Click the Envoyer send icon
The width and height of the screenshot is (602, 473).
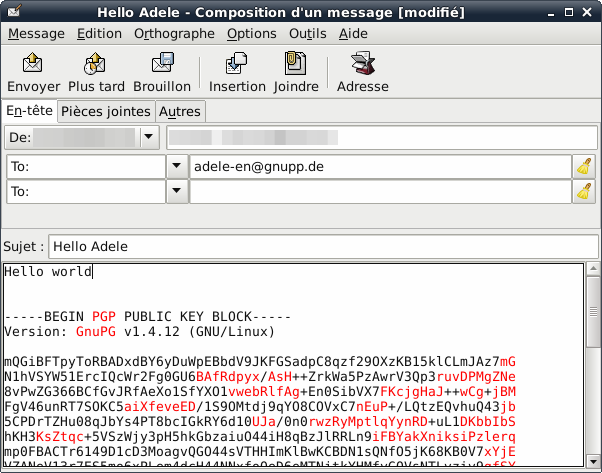click(x=33, y=65)
